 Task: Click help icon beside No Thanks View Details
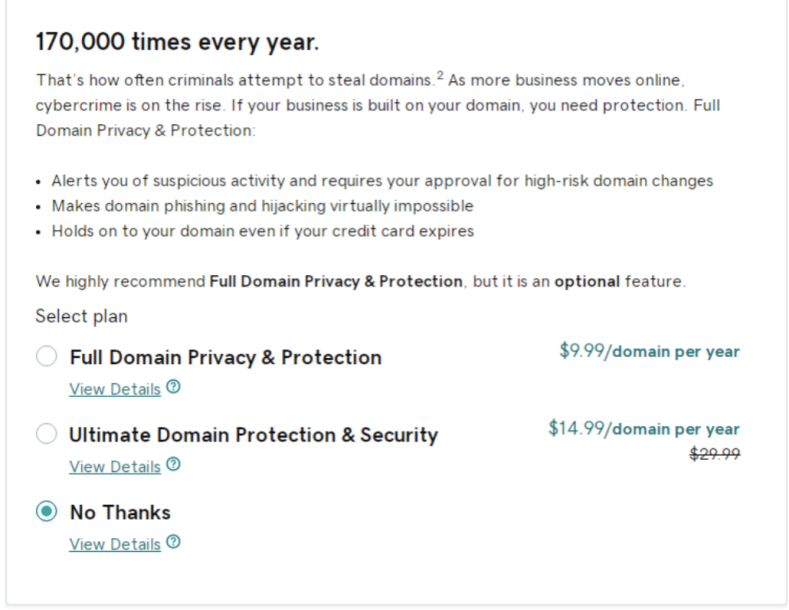(174, 543)
